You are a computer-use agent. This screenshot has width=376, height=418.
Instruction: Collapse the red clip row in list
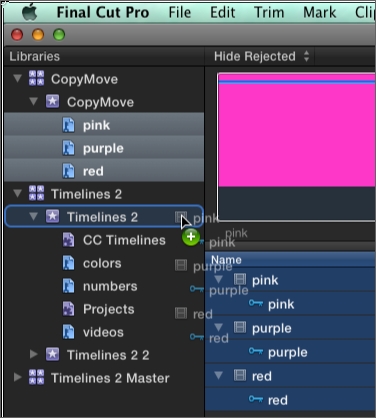pos(219,375)
